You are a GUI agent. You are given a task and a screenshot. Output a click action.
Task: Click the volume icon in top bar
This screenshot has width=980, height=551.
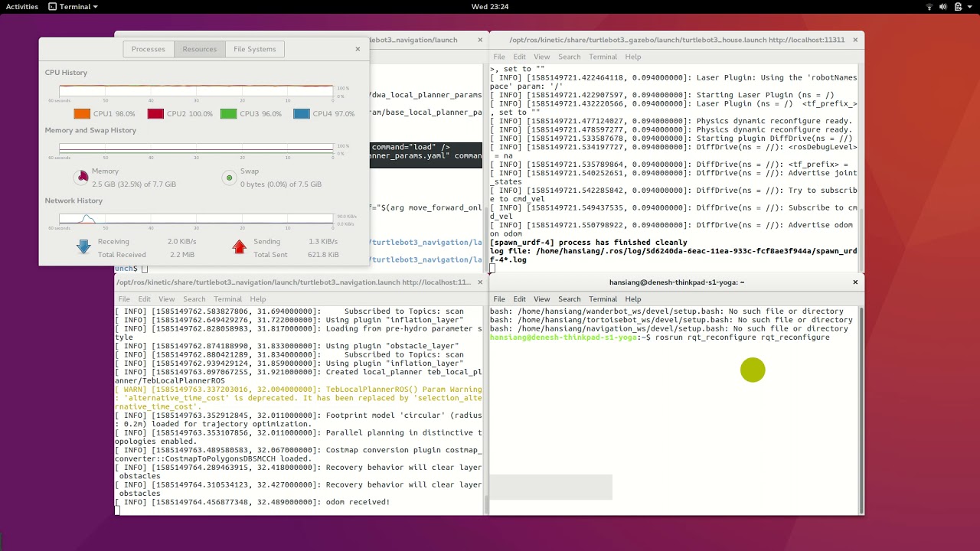pyautogui.click(x=945, y=6)
